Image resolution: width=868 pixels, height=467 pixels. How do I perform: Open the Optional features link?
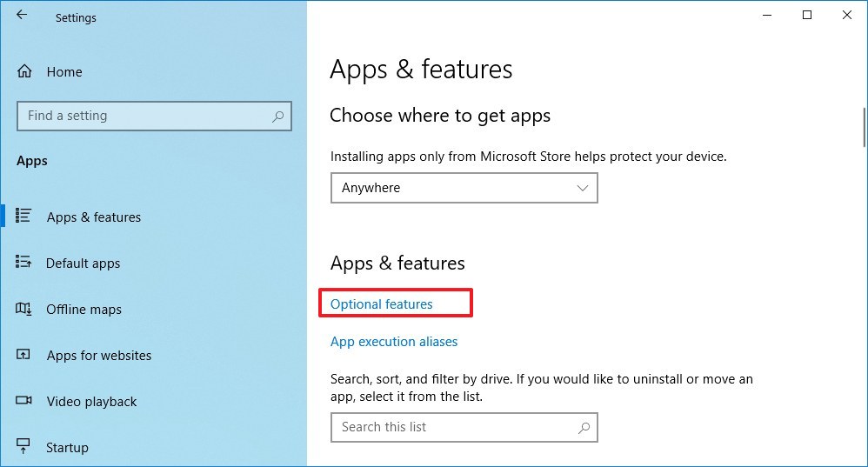click(382, 304)
